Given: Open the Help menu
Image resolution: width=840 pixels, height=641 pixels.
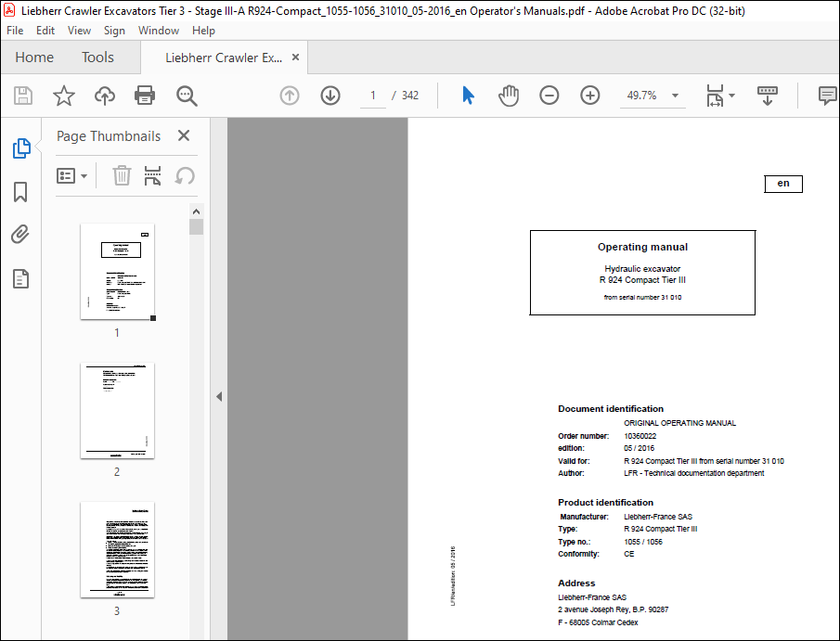Looking at the screenshot, I should point(203,31).
